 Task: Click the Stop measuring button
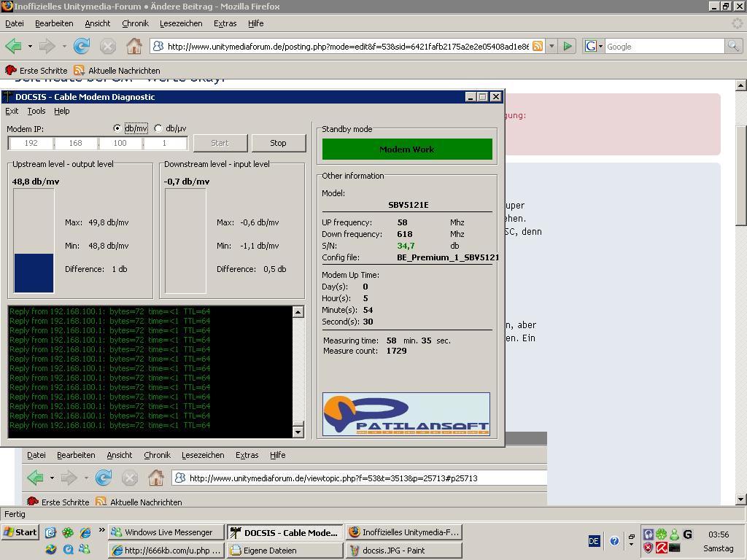[x=278, y=143]
